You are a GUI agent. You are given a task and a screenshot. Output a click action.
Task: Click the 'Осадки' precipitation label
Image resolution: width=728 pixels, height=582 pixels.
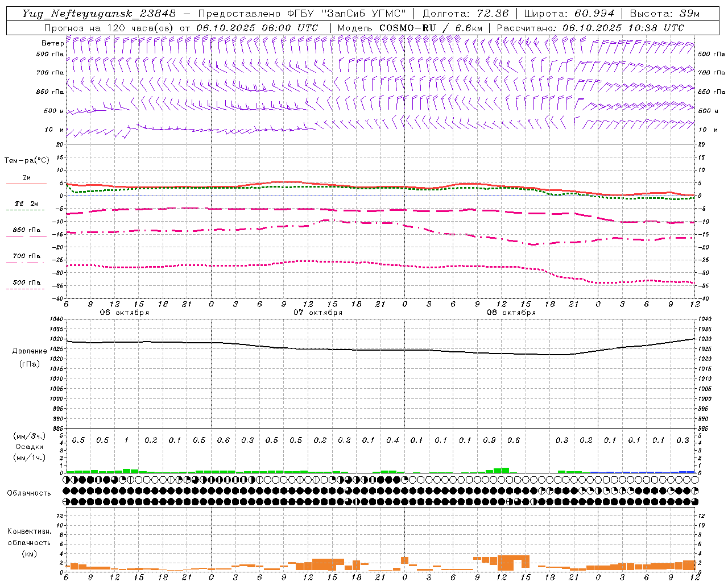[30, 447]
